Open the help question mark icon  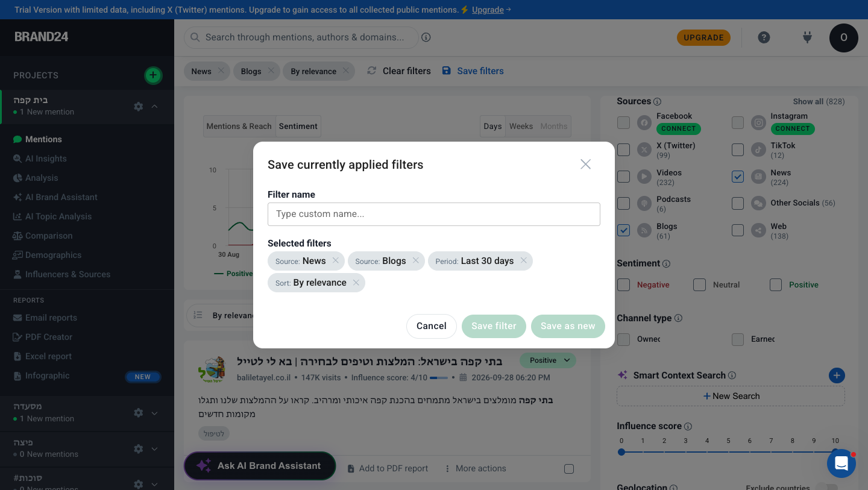tap(764, 37)
